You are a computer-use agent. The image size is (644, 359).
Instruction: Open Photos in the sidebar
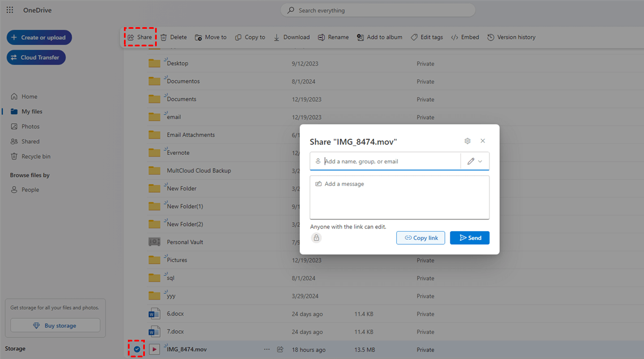25,127
